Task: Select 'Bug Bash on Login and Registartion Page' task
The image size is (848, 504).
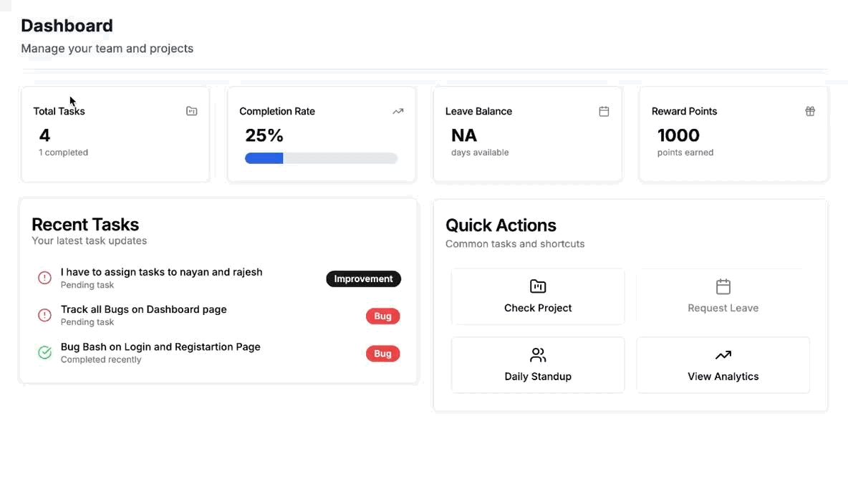Action: pyautogui.click(x=160, y=346)
